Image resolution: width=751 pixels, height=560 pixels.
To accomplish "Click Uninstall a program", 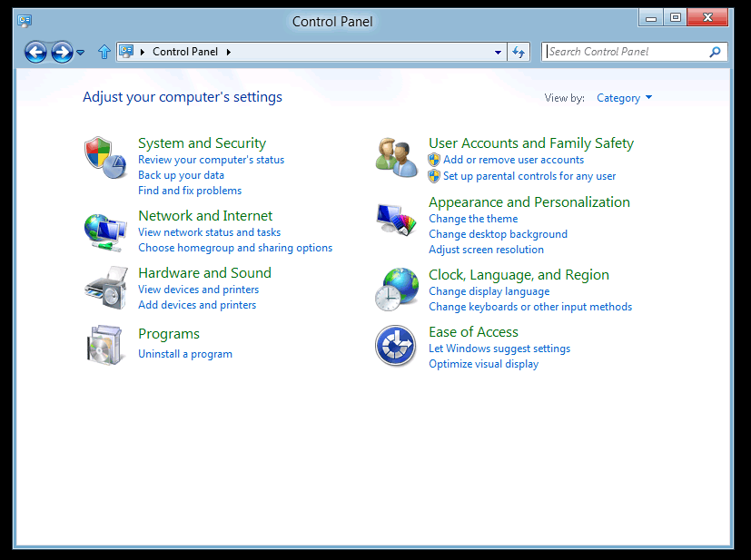I will pos(185,354).
